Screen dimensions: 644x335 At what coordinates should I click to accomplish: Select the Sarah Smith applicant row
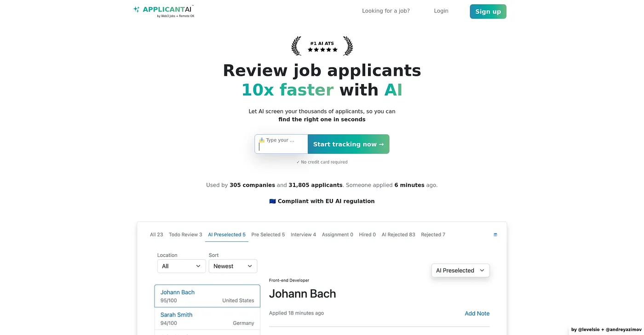[x=207, y=318]
